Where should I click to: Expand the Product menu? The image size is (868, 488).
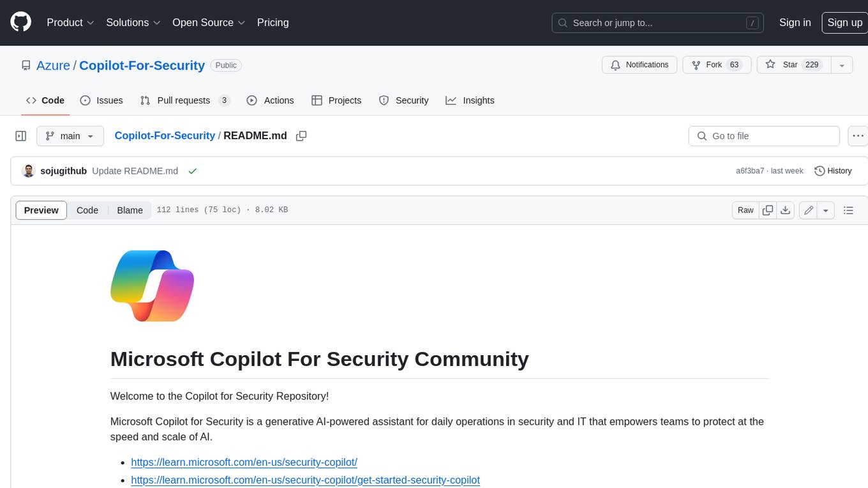(x=70, y=22)
